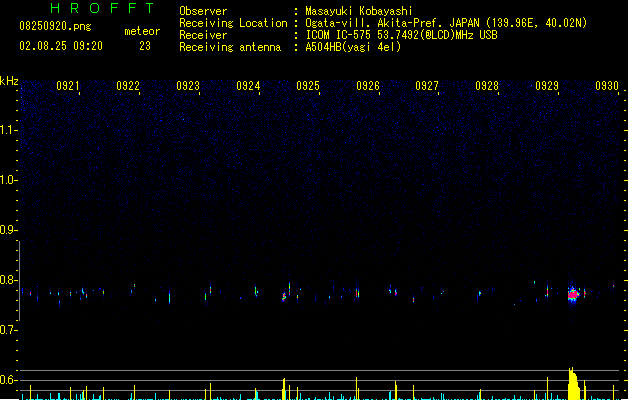Click the observer name Masayuki Kobayashi
Viewport: 629px width, 400px height.
(x=359, y=11)
